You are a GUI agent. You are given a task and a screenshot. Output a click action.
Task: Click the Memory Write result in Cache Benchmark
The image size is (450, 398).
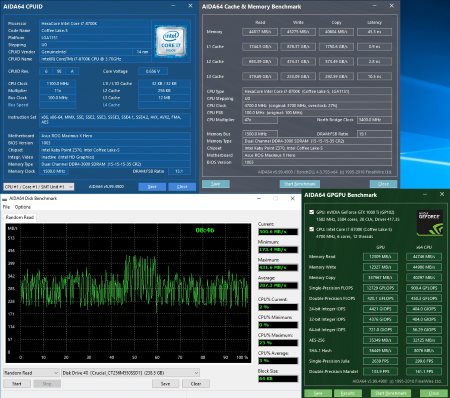click(298, 32)
